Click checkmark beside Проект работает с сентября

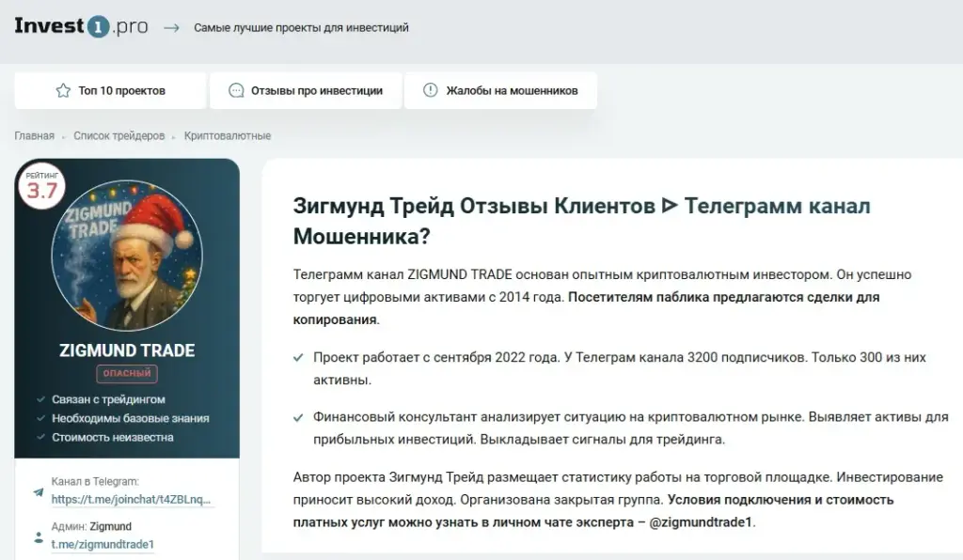(x=298, y=357)
